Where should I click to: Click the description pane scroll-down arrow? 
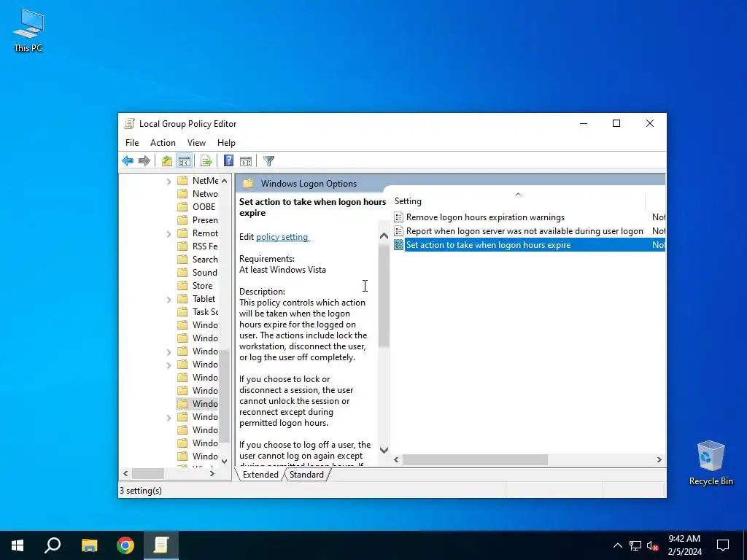pos(384,450)
